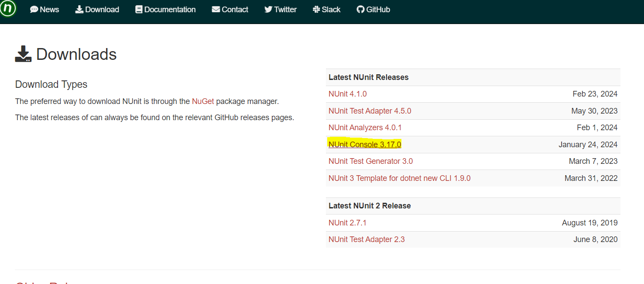Open highlighted NUnit Console 3.17.0 link
This screenshot has width=644, height=284.
pos(365,145)
